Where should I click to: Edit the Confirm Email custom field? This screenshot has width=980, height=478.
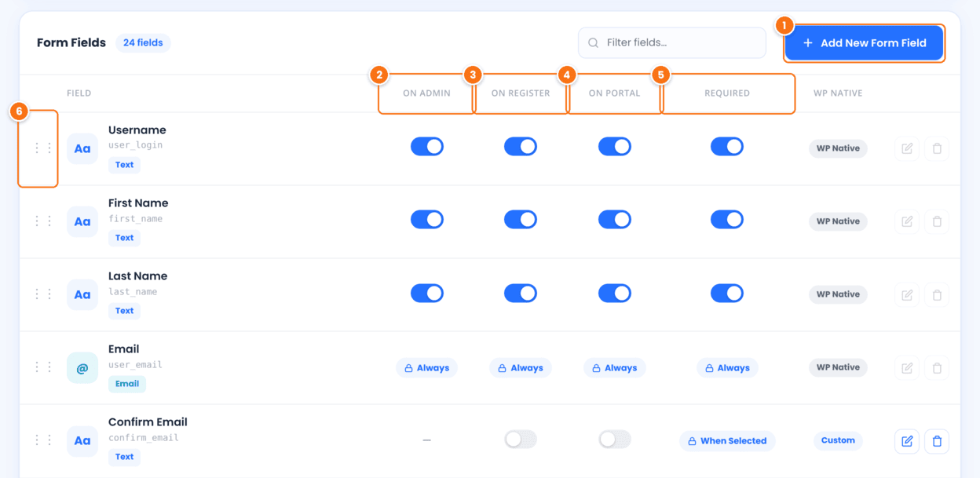pyautogui.click(x=907, y=441)
